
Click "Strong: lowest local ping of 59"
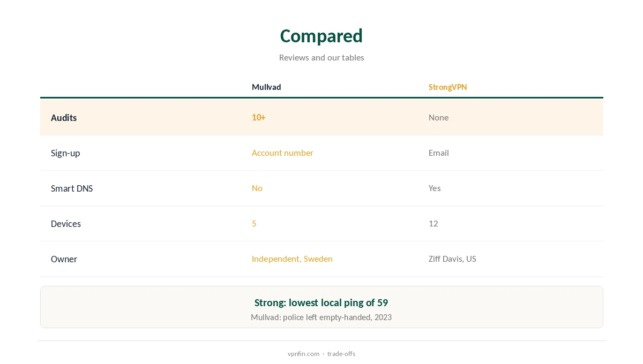(322, 303)
